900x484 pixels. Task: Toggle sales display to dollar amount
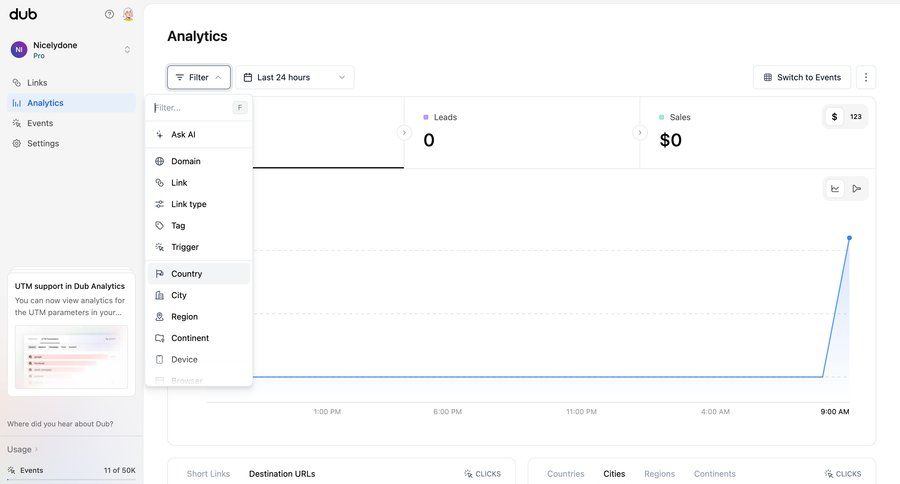[x=834, y=117]
